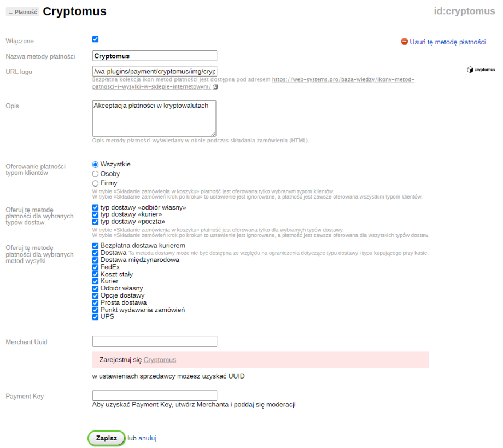Image resolution: width=503 pixels, height=448 pixels.
Task: Uncheck the "Prosta dostawa" shipping method
Action: (95, 302)
